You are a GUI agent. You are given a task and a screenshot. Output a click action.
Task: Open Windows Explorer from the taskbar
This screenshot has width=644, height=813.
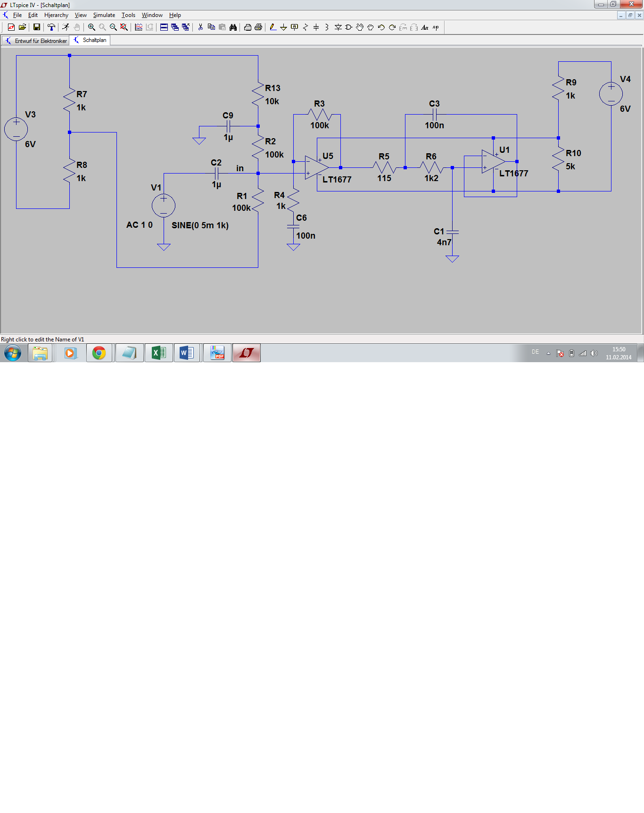pos(40,353)
